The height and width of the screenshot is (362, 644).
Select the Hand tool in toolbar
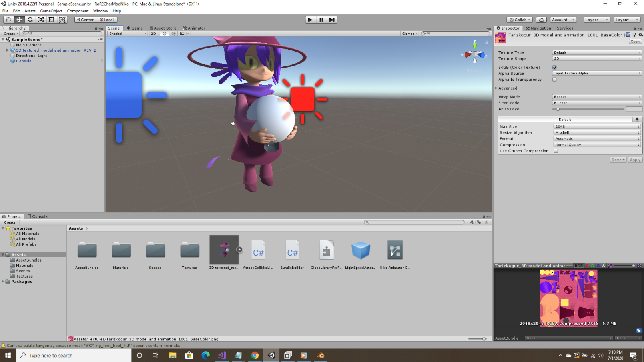[8, 20]
